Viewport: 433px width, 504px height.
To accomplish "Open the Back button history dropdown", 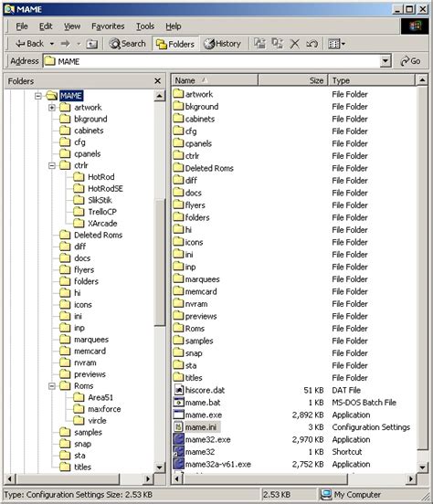I will pyautogui.click(x=52, y=44).
